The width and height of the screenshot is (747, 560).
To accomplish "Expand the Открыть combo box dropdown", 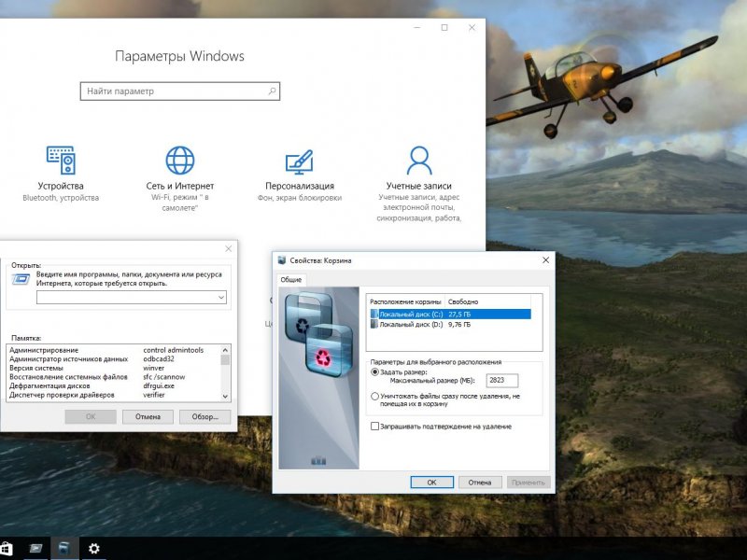I will point(221,298).
